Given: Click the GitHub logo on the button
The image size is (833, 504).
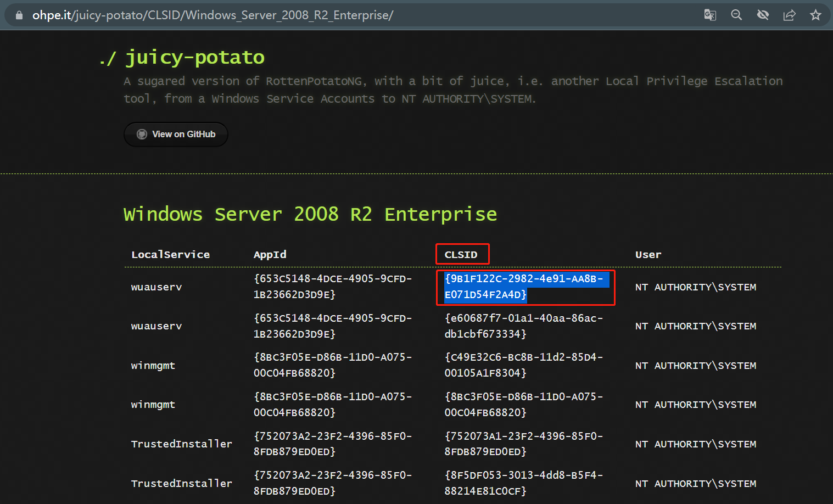Looking at the screenshot, I should 142,135.
